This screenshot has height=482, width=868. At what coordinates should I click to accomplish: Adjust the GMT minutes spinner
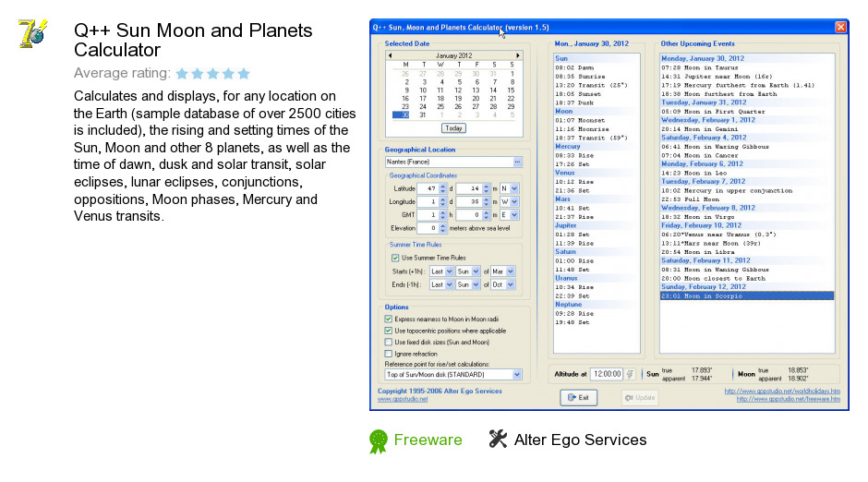pyautogui.click(x=486, y=215)
